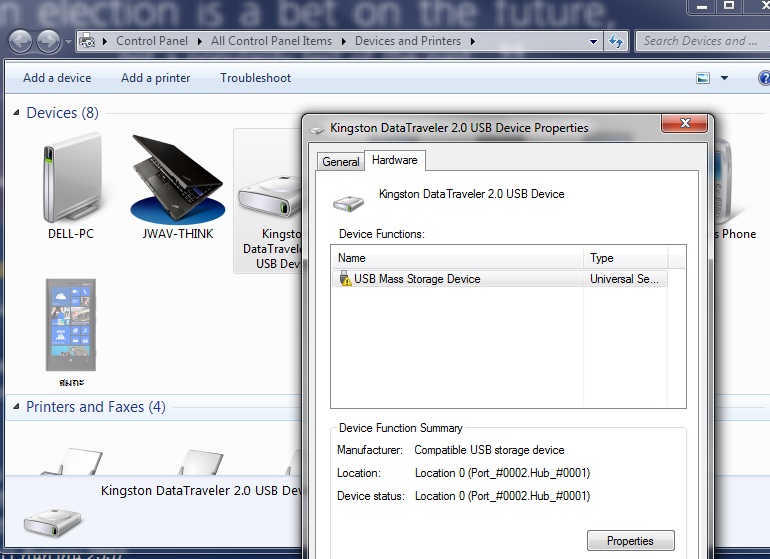Expand arrow after Control Panel breadcrumb
This screenshot has width=770, height=559.
(x=200, y=41)
